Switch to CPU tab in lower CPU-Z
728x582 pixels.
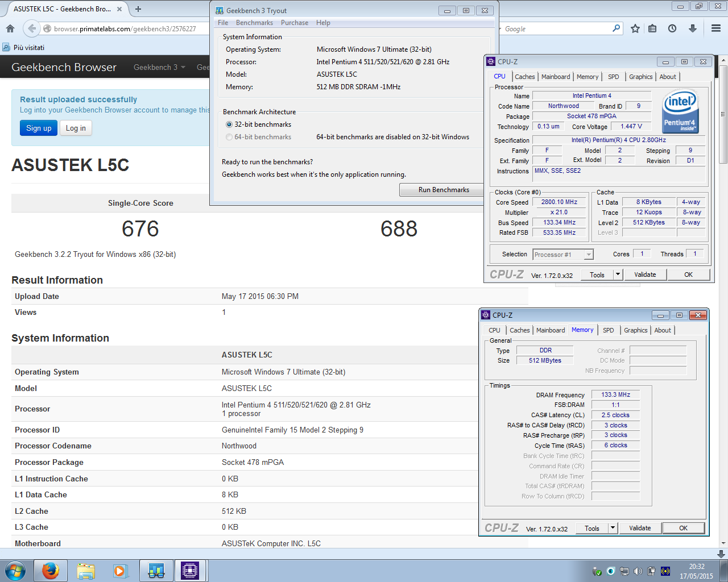(x=495, y=330)
